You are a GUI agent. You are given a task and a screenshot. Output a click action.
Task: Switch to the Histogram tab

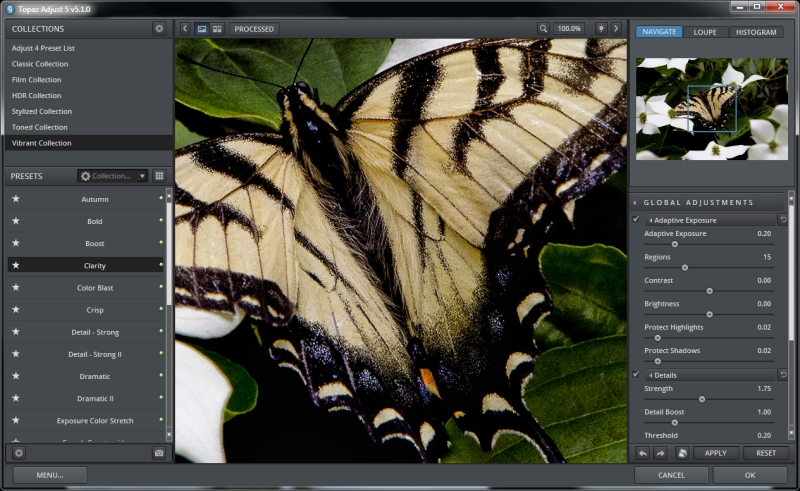(755, 32)
